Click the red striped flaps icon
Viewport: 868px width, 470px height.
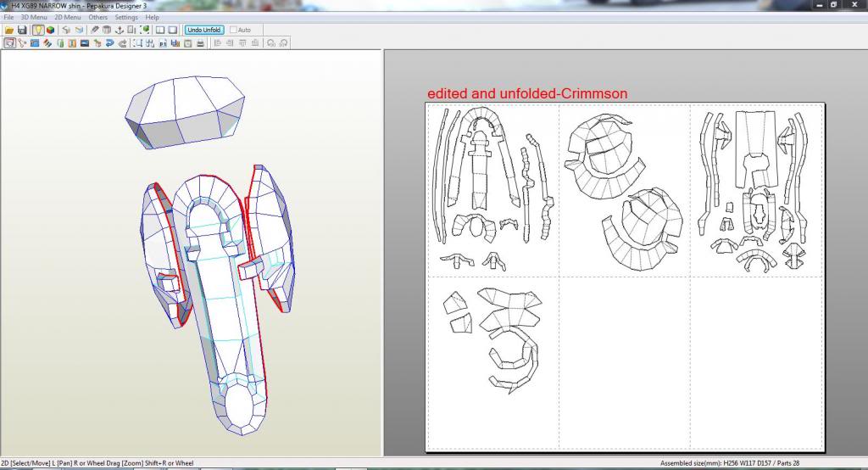(x=47, y=43)
